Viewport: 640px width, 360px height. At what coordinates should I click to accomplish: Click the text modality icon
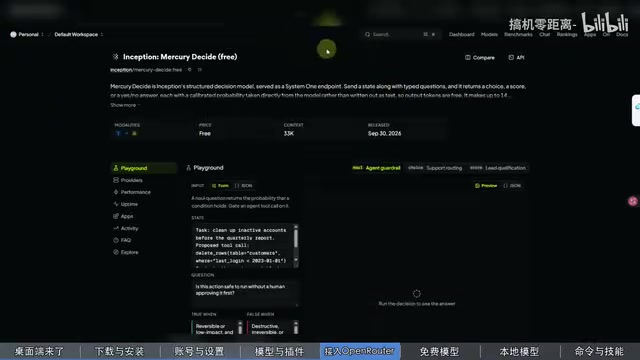click(x=118, y=133)
